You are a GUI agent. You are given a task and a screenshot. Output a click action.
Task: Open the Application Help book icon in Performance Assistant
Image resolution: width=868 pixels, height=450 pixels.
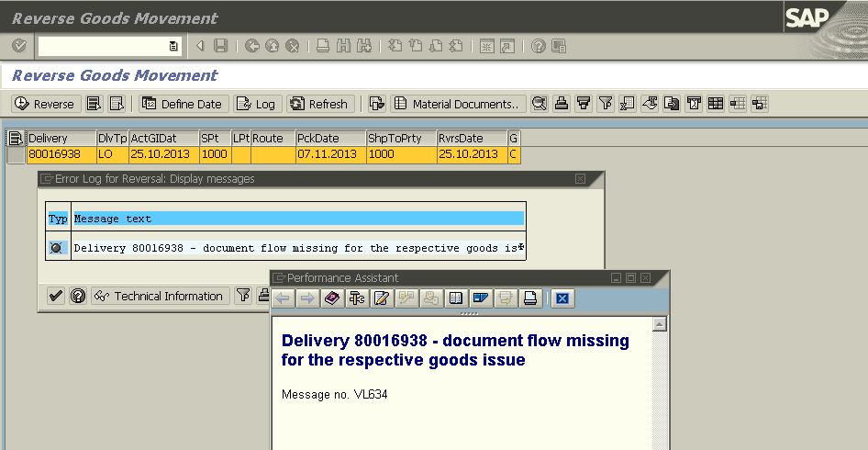(332, 298)
